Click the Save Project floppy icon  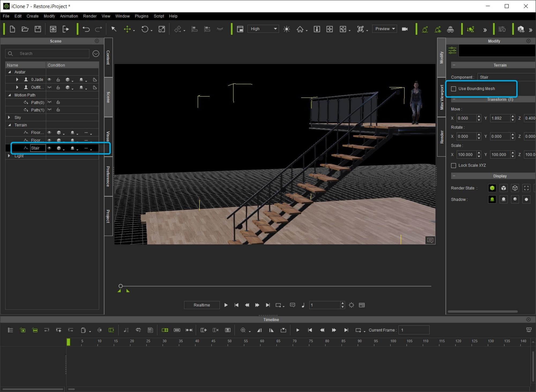(x=38, y=29)
